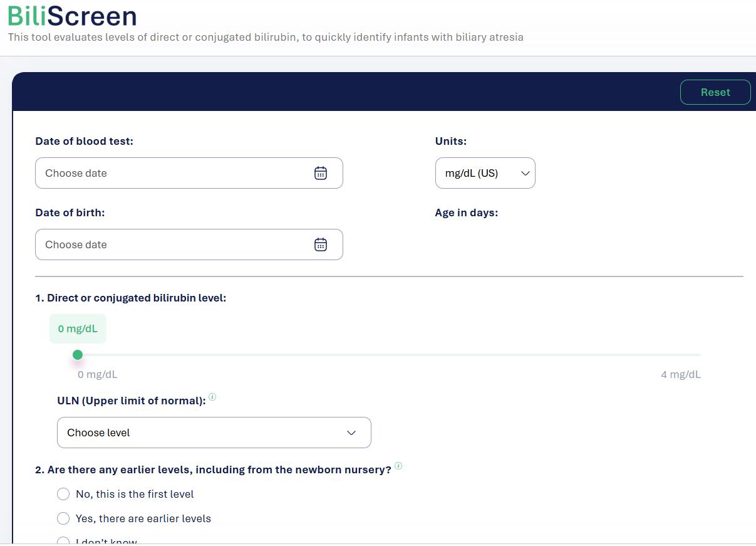Click chevron arrow in Choose level box
The width and height of the screenshot is (756, 546).
351,433
